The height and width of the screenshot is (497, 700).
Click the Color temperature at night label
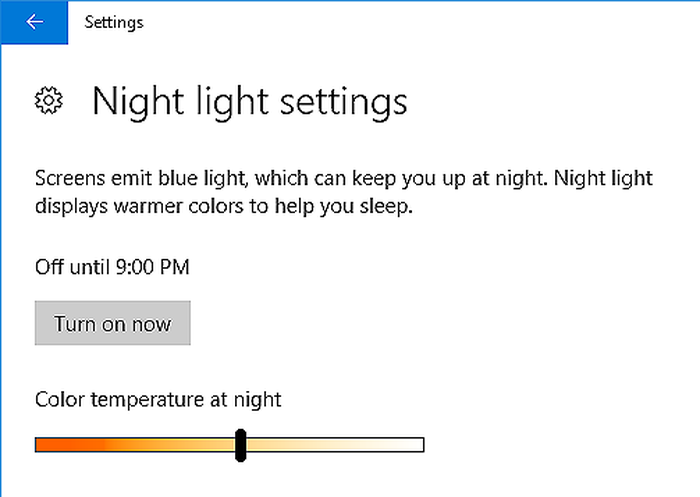(158, 400)
